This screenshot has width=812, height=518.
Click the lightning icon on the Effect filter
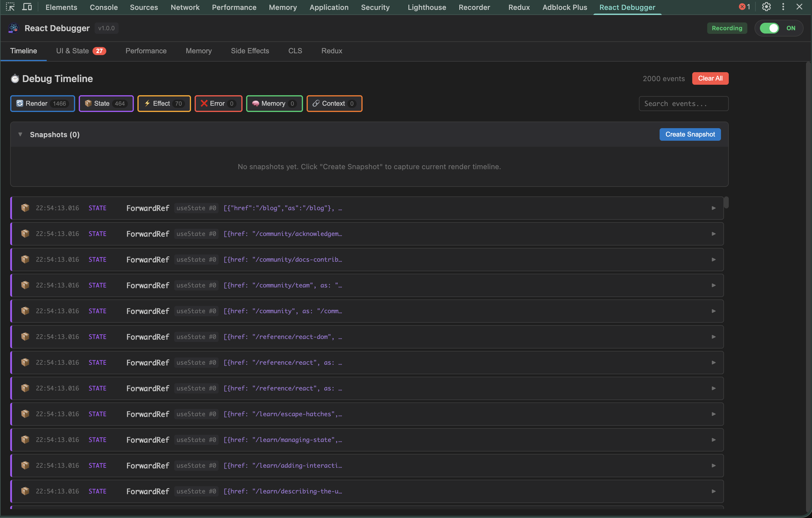coord(147,104)
